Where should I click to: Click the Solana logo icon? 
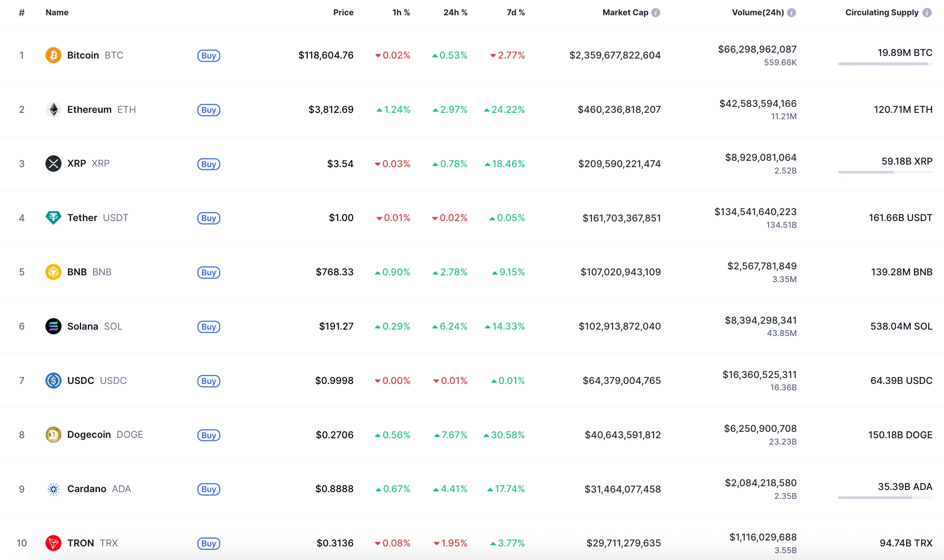(x=53, y=326)
